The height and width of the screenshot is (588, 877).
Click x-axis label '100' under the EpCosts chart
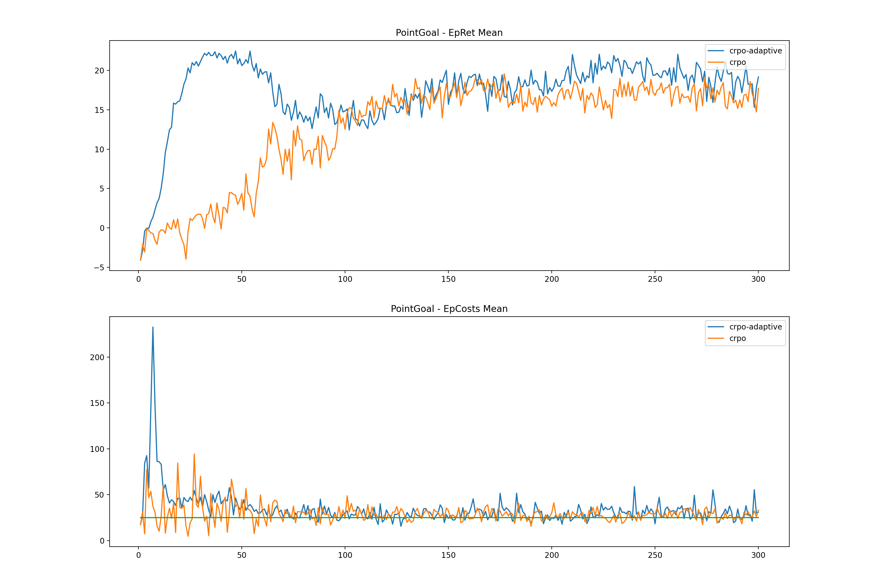click(x=345, y=555)
